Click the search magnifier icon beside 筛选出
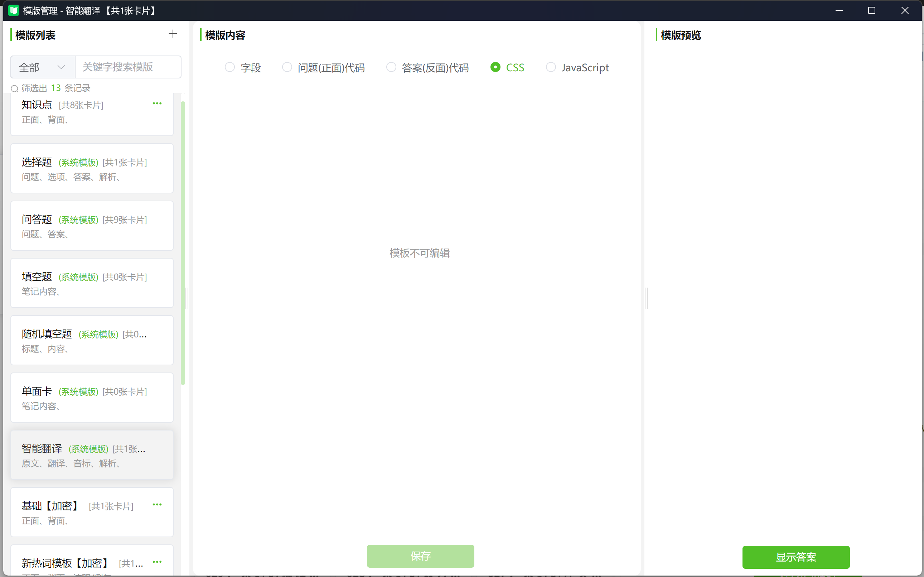 click(x=14, y=88)
